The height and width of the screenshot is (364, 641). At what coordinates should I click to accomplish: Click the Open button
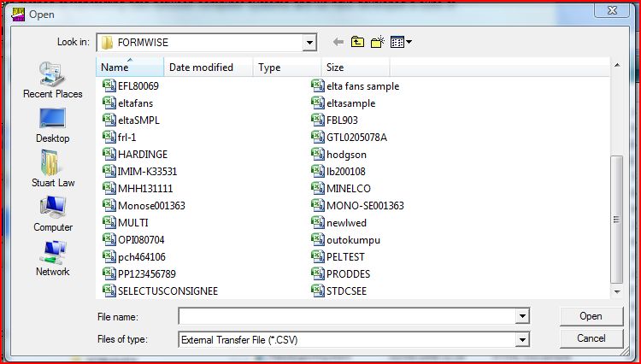tap(591, 316)
